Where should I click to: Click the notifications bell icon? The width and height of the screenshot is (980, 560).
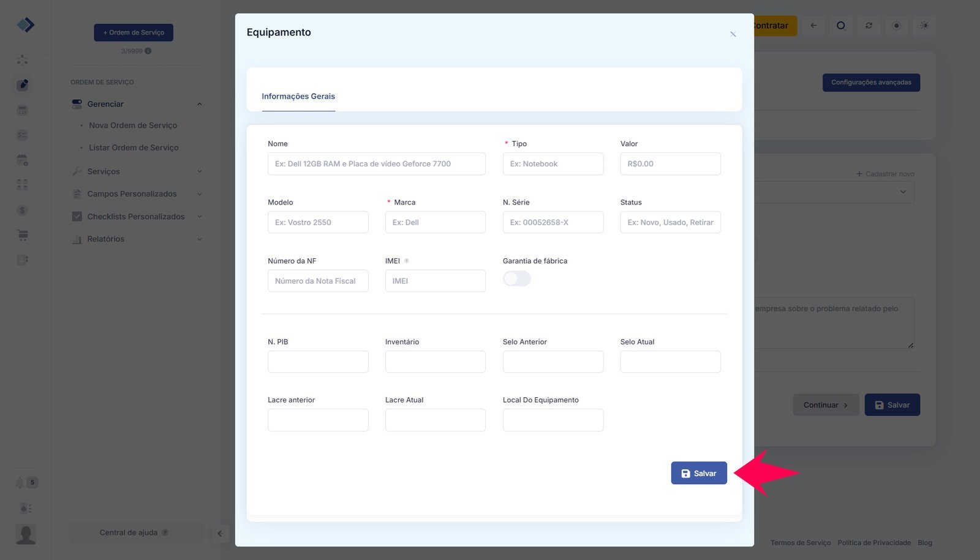click(20, 482)
